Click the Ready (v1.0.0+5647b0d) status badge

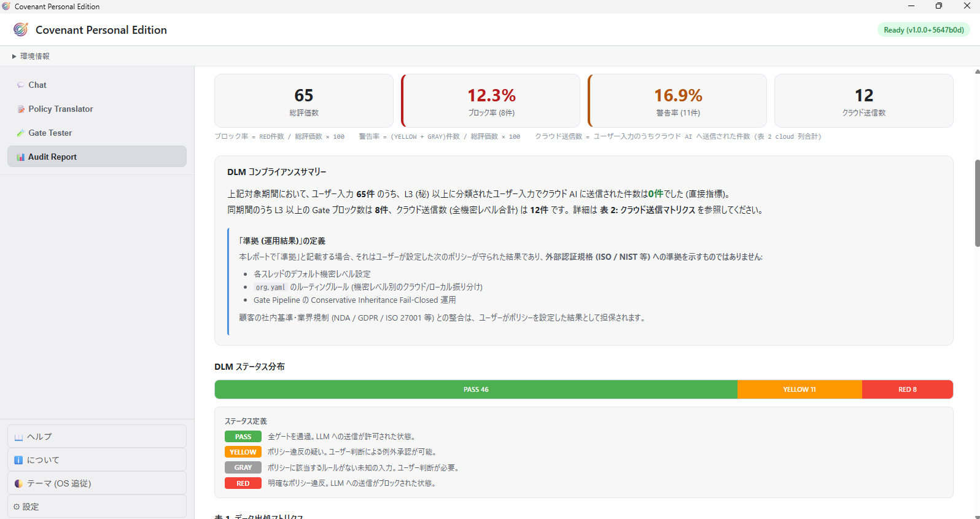tap(924, 29)
